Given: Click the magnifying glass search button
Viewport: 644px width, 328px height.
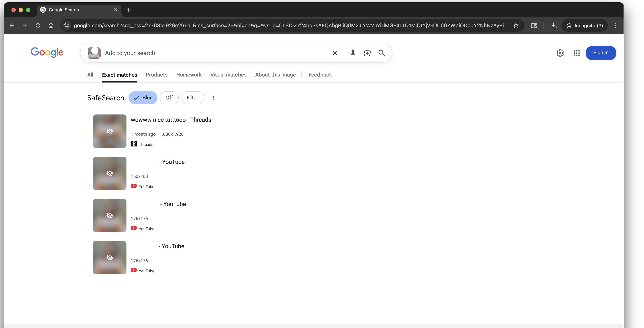Looking at the screenshot, I should (x=381, y=53).
